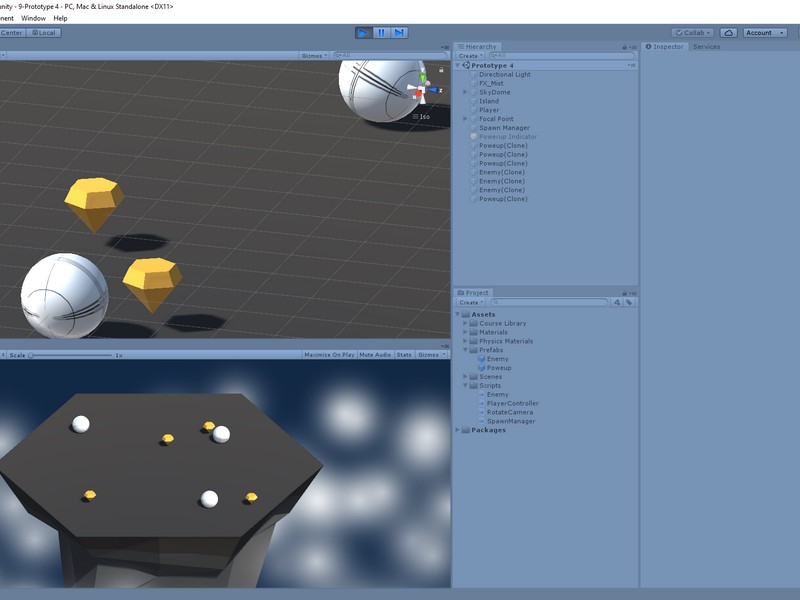800x600 pixels.
Task: Click the Stats button in Game view
Action: coord(404,355)
